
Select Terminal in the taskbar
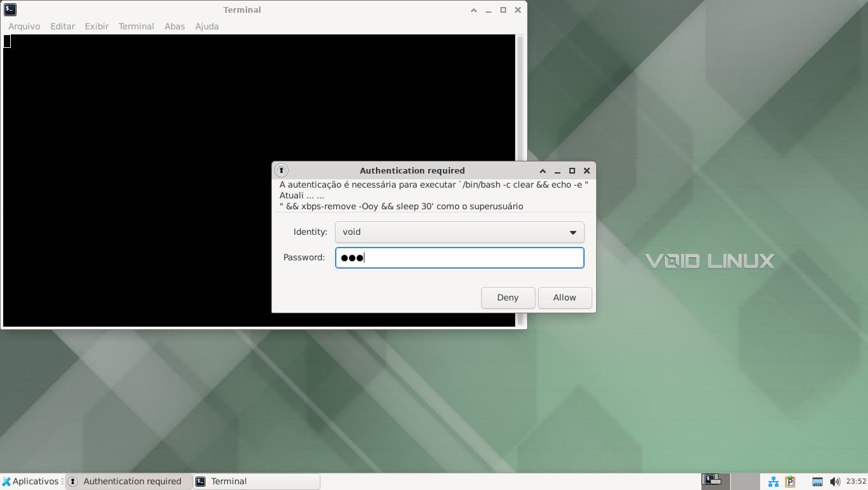click(256, 482)
